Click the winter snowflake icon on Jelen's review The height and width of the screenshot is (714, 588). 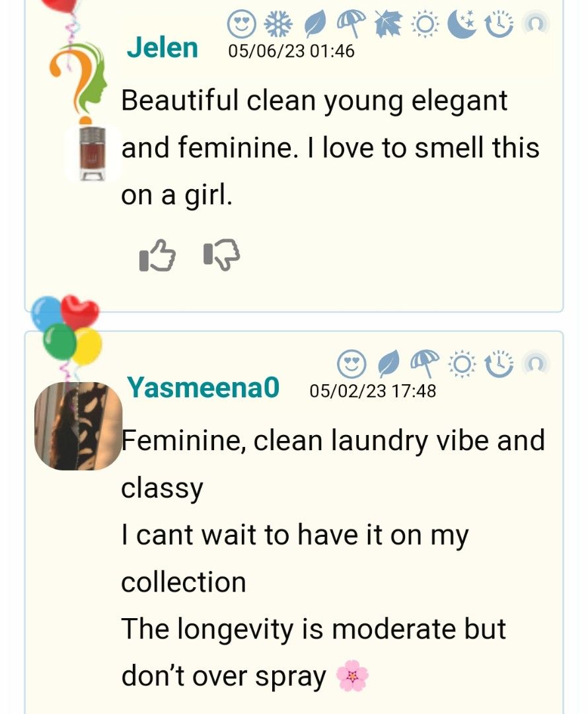pyautogui.click(x=277, y=24)
